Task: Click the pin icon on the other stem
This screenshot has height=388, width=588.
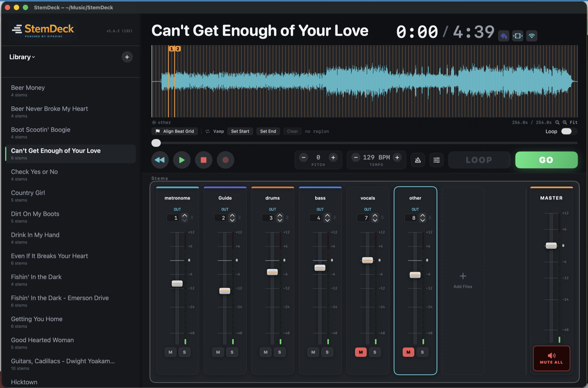Action: pos(430,218)
